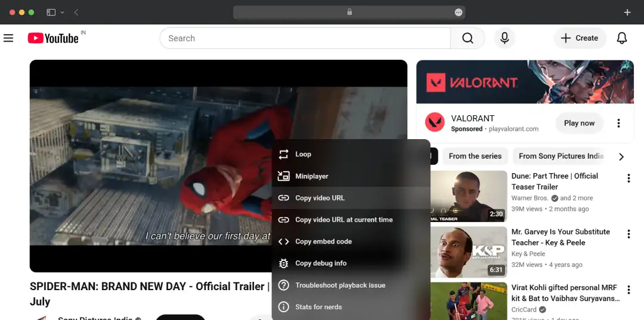Open the Dune: Part Three video thumbnail
Screen dimensions: 644x320
point(469,196)
